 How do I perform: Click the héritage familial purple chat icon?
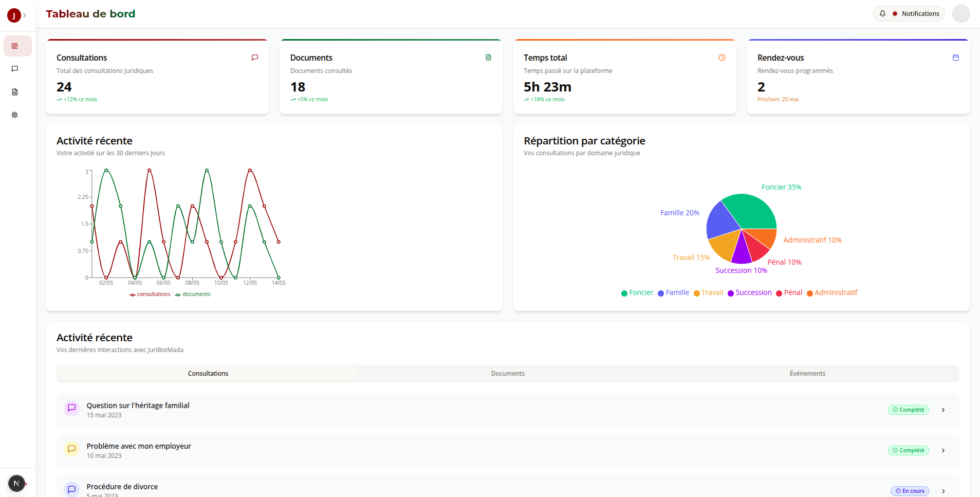click(x=71, y=408)
